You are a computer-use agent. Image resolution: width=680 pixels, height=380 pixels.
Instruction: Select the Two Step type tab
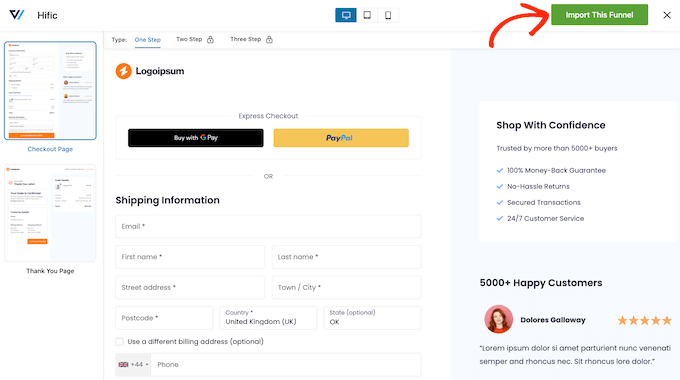[x=189, y=39]
